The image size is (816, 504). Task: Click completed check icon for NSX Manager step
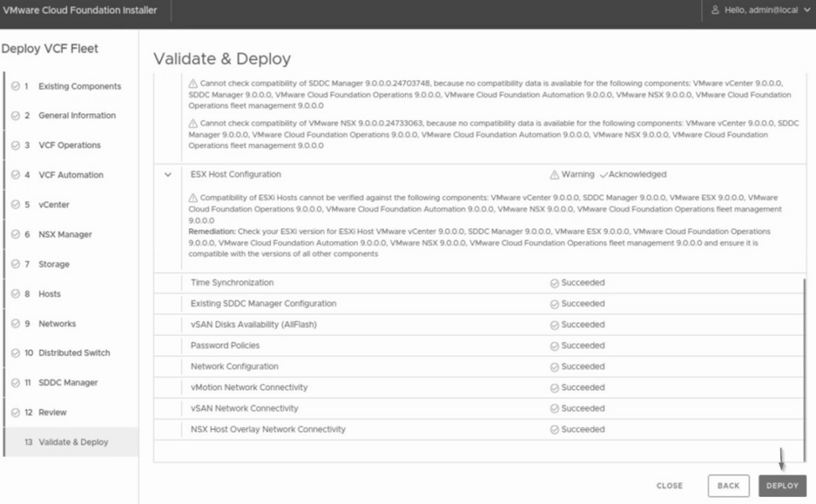(16, 235)
